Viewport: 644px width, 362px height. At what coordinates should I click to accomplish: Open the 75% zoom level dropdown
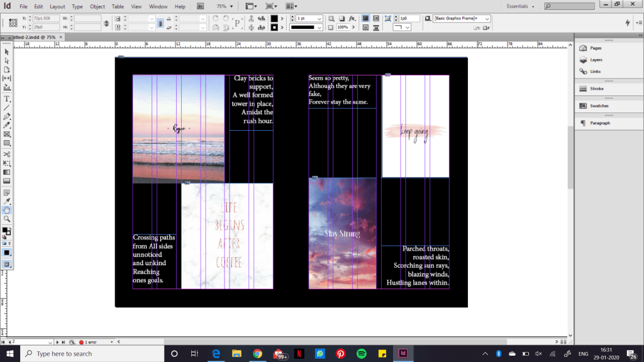click(x=231, y=6)
